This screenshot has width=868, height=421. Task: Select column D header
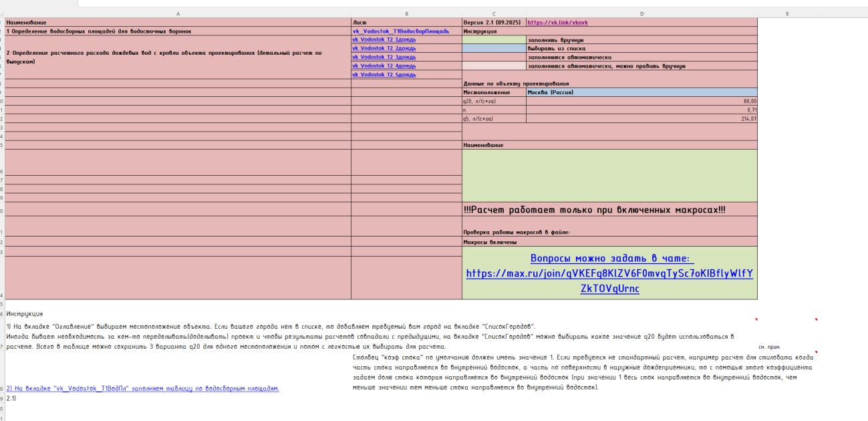tap(641, 14)
